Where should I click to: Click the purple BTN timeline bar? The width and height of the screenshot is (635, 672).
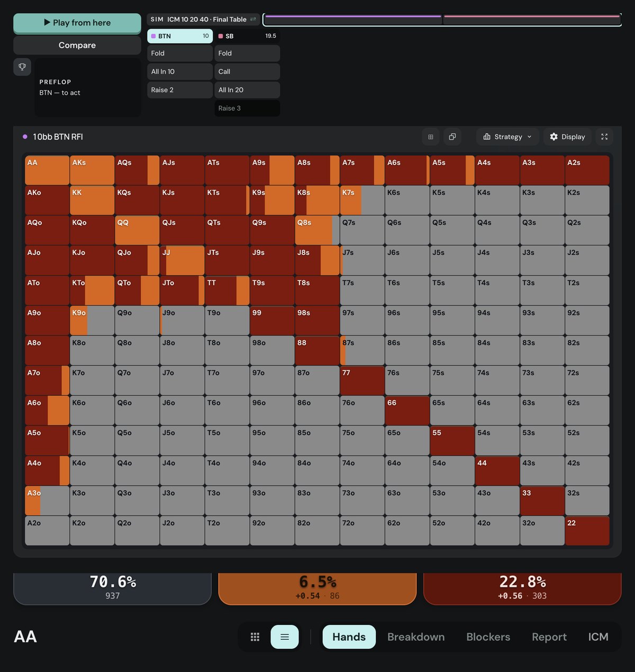353,16
